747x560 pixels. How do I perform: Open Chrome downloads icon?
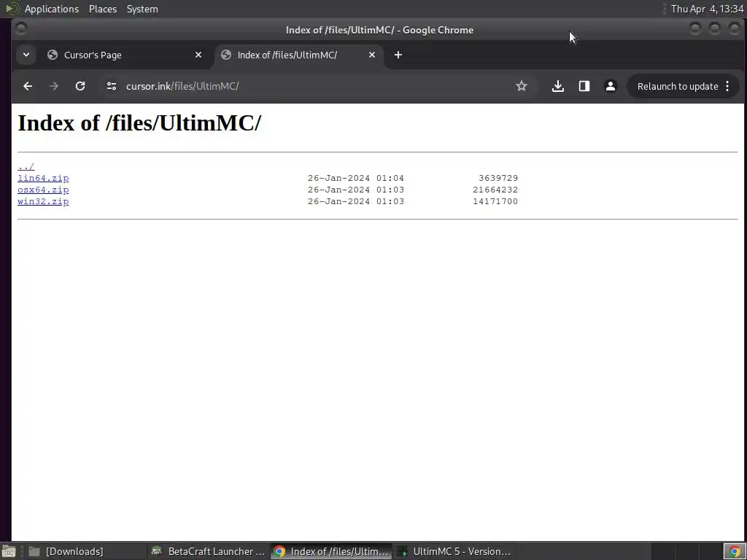[558, 86]
